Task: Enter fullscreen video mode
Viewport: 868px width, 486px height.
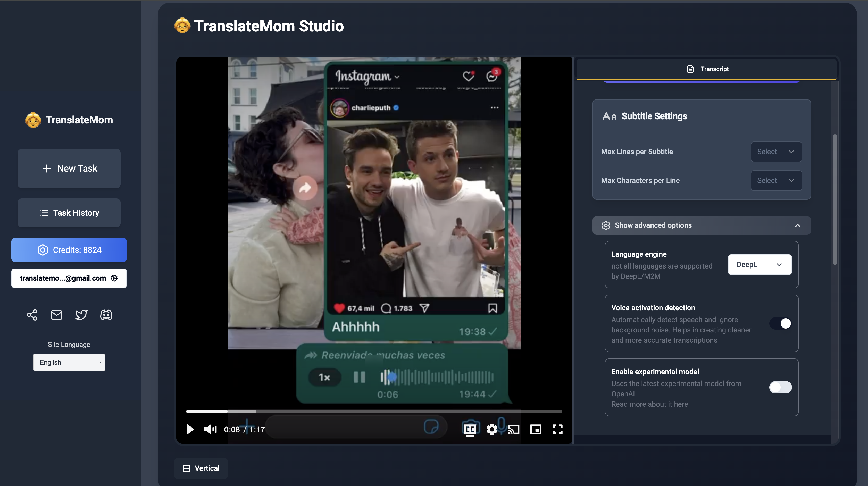Action: pos(558,429)
